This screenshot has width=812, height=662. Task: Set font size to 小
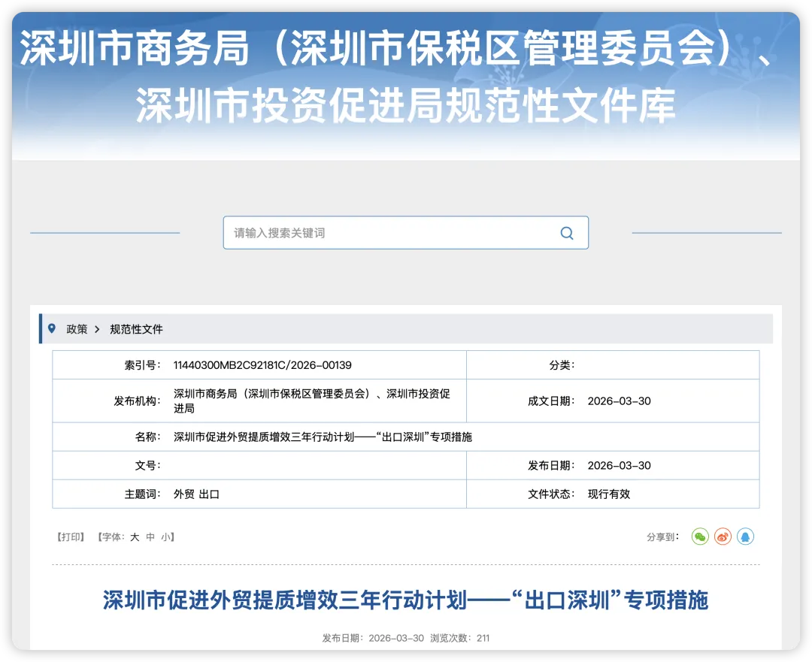tap(165, 537)
